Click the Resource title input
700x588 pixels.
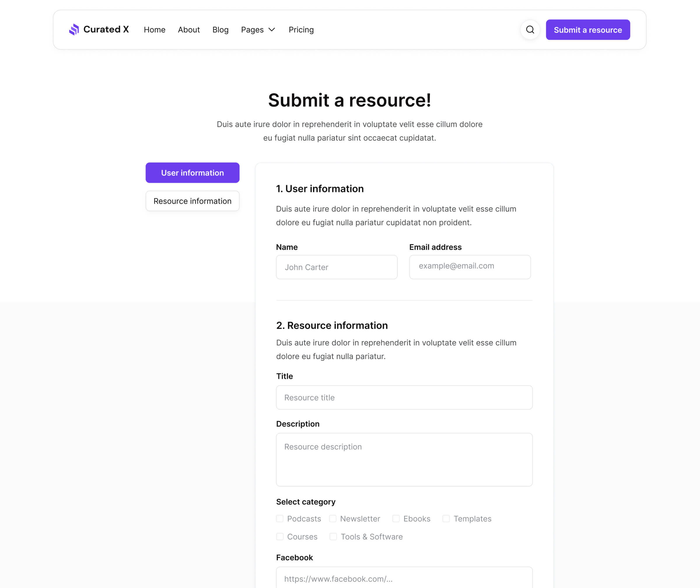404,397
